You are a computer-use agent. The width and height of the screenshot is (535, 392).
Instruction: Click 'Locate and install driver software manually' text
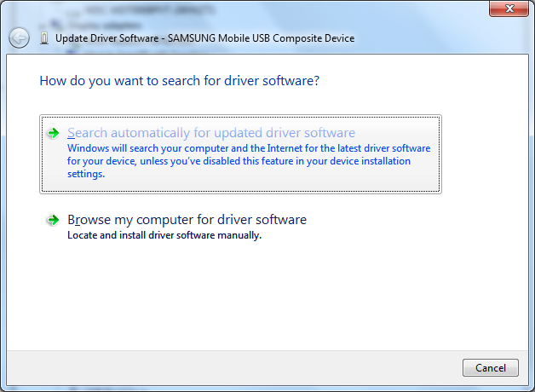click(164, 235)
